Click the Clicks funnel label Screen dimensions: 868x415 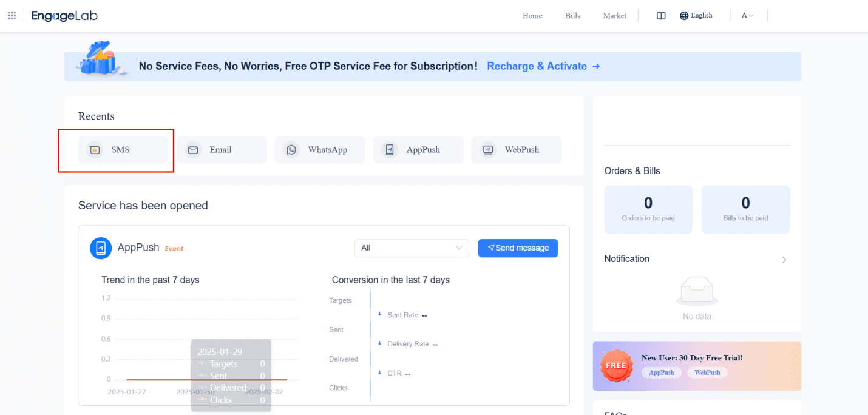pos(338,388)
